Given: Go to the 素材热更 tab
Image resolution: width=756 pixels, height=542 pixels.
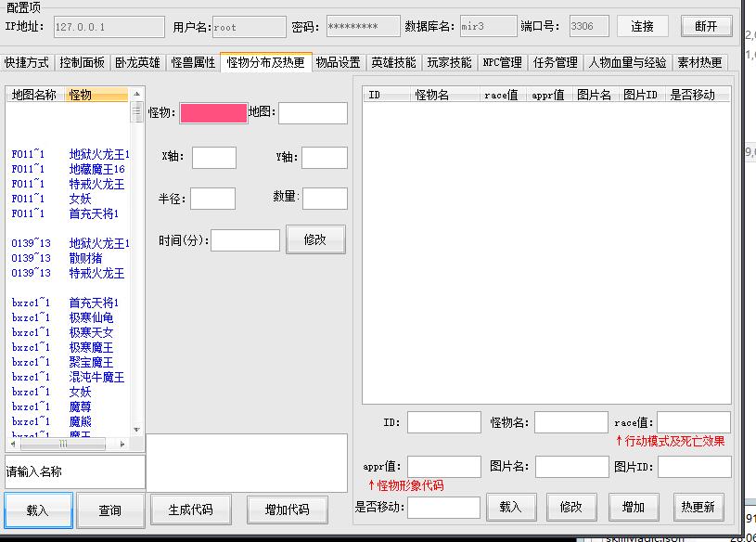Looking at the screenshot, I should click(x=699, y=63).
